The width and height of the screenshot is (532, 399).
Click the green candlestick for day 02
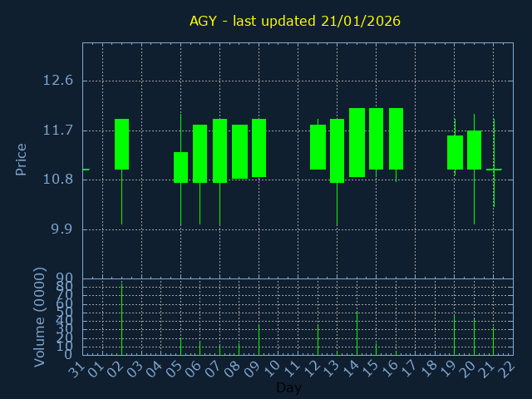pos(121,144)
